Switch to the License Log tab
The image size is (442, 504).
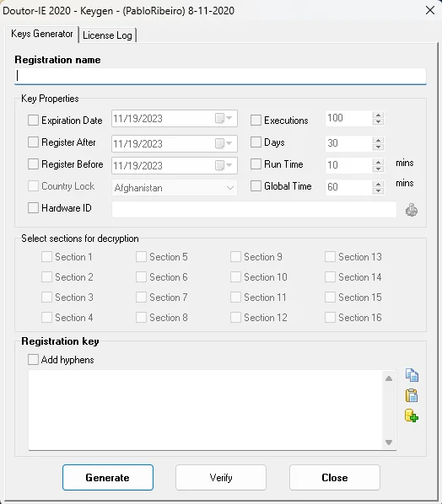pyautogui.click(x=107, y=35)
